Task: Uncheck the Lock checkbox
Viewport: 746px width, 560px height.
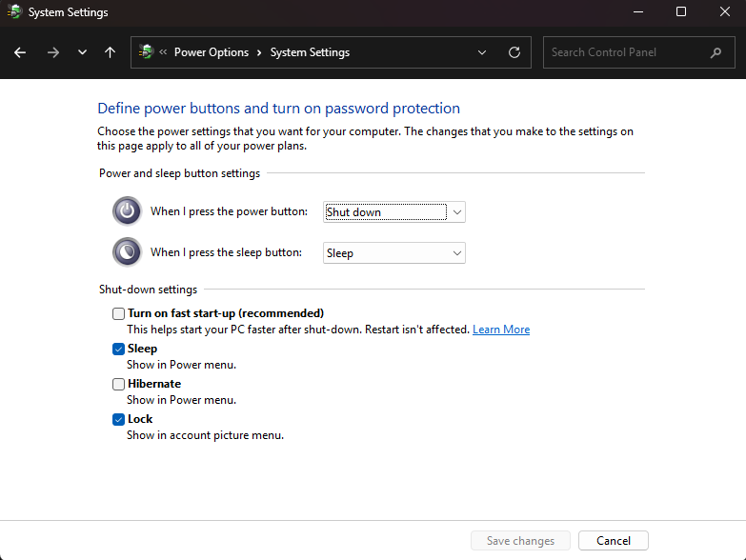Action: pyautogui.click(x=118, y=419)
